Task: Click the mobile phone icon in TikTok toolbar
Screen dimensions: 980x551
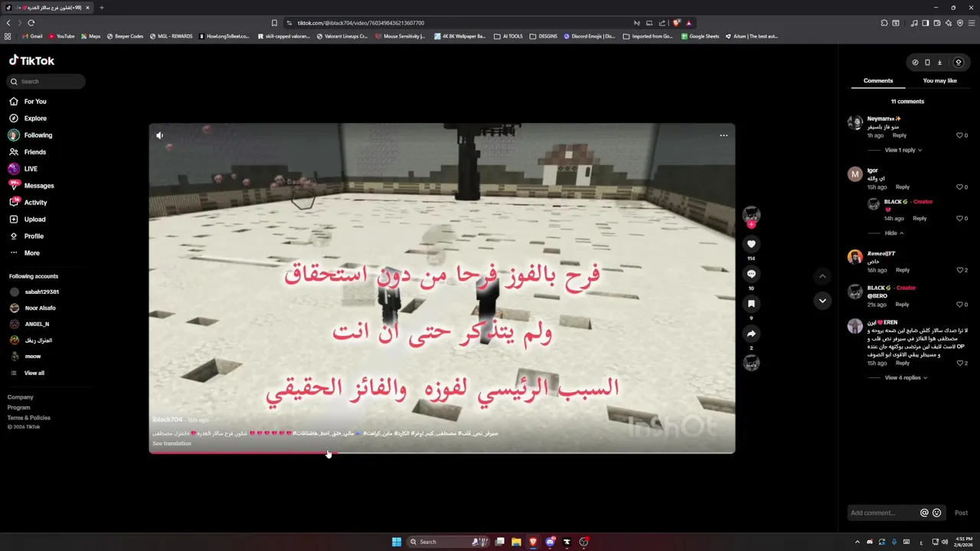Action: click(927, 63)
